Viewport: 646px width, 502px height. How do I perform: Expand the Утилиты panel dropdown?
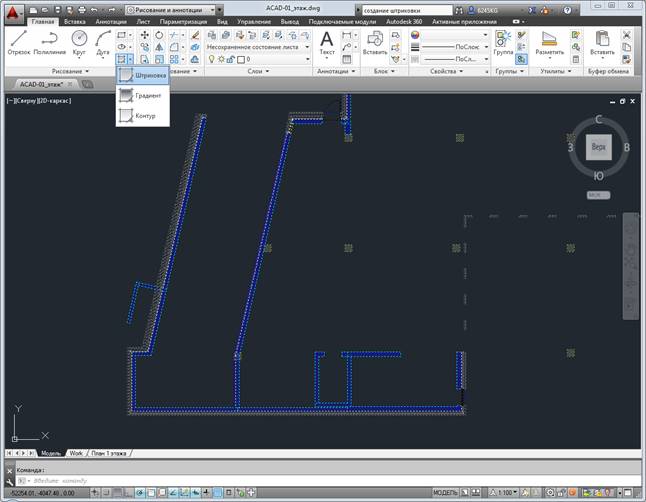(x=555, y=71)
